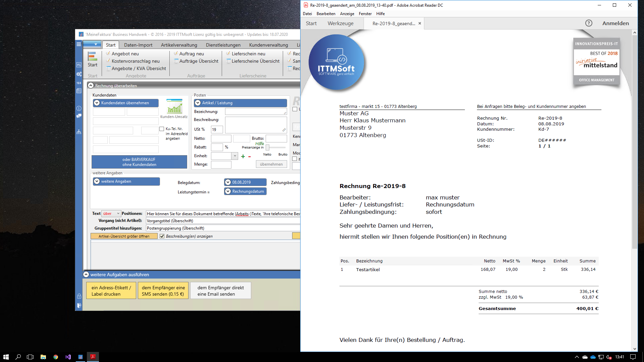Click the green Hilfe link
The image size is (644, 362).
coord(260,143)
